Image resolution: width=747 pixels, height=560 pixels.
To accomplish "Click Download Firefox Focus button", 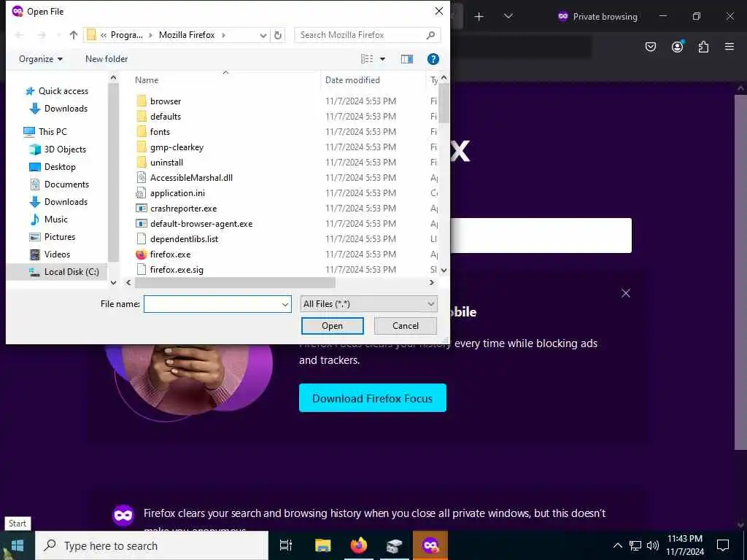I will [373, 398].
